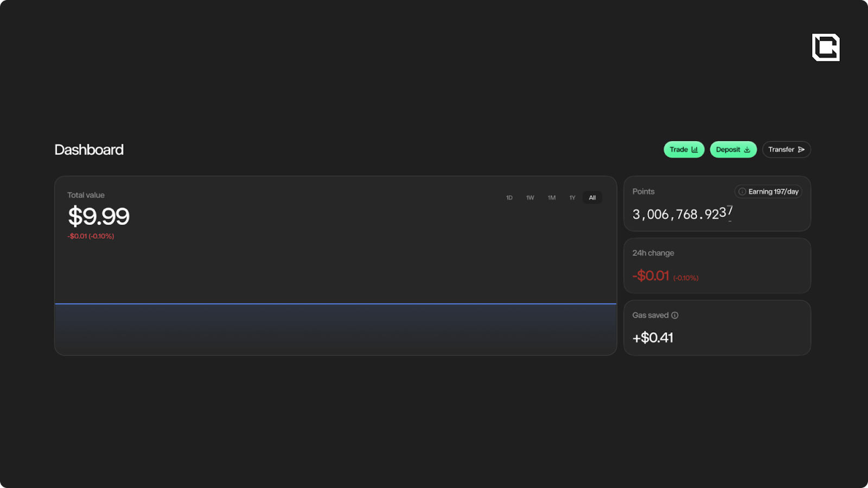Click the +$0.41 gas saved amount
The image size is (868, 488).
[x=653, y=338]
